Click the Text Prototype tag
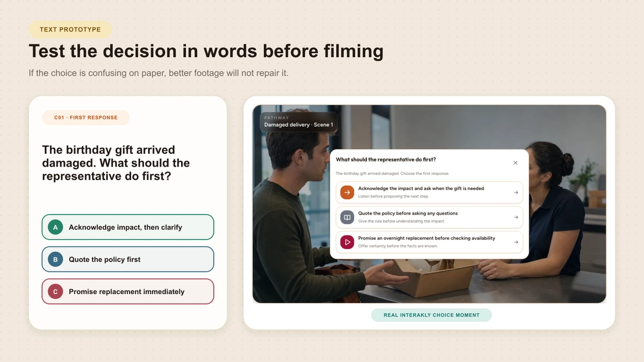The width and height of the screenshot is (644, 362). pos(70,30)
